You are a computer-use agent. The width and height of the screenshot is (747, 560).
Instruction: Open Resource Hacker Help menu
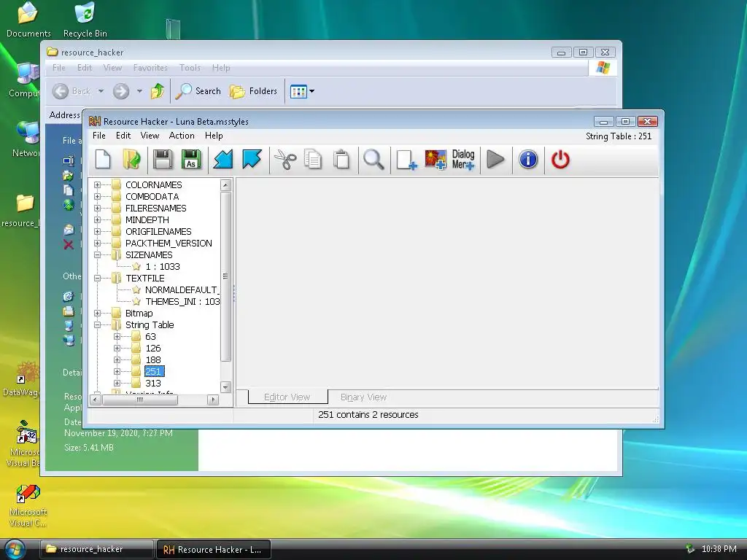[214, 136]
